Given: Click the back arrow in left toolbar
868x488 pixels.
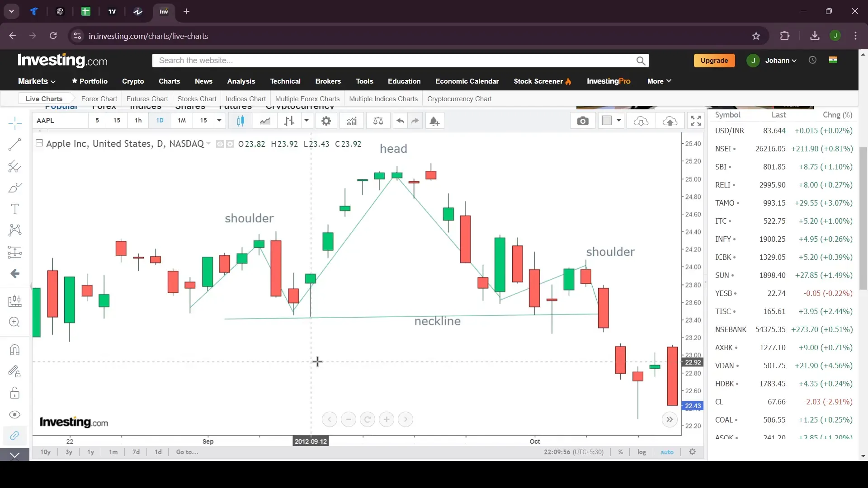Looking at the screenshot, I should pyautogui.click(x=15, y=273).
